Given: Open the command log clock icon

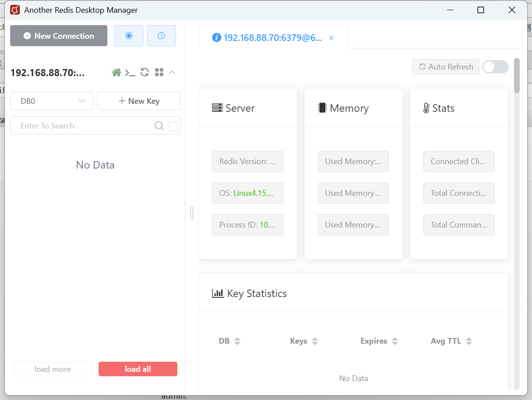Looking at the screenshot, I should [161, 36].
